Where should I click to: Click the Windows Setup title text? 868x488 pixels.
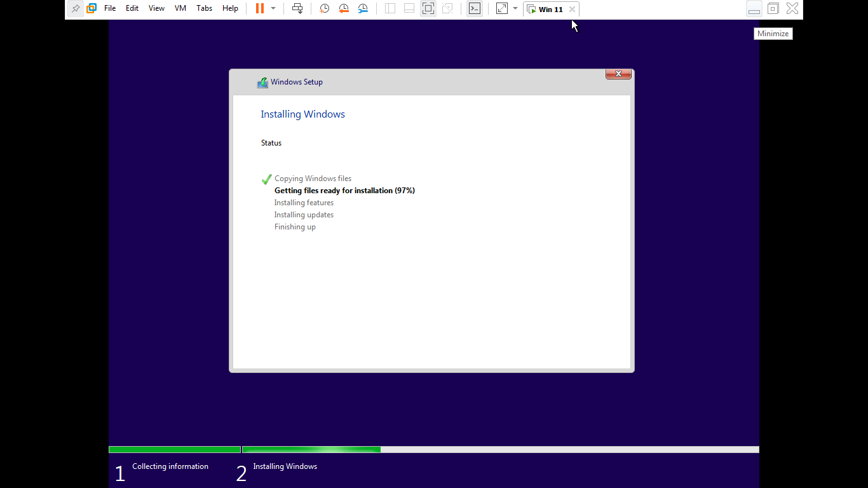point(297,82)
